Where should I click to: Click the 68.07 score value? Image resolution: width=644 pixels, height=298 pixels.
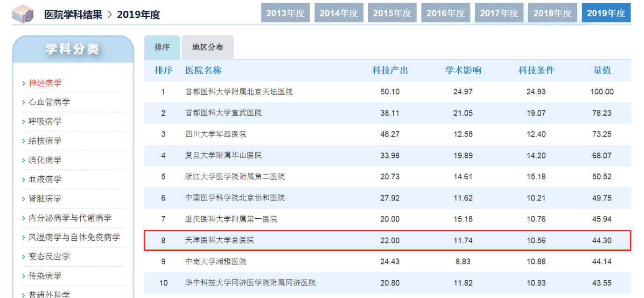[x=602, y=155]
